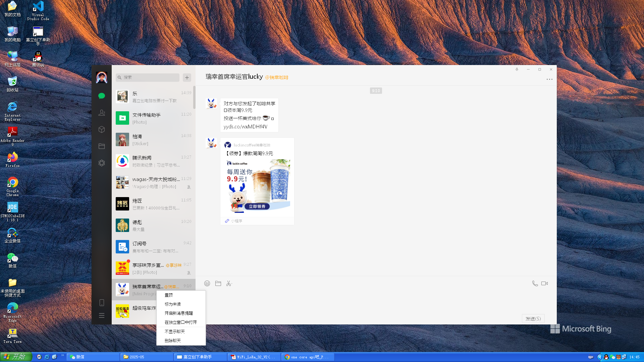Image resolution: width=644 pixels, height=362 pixels.
Task: Open the Moments aperture icon in sidebar
Action: pyautogui.click(x=102, y=163)
